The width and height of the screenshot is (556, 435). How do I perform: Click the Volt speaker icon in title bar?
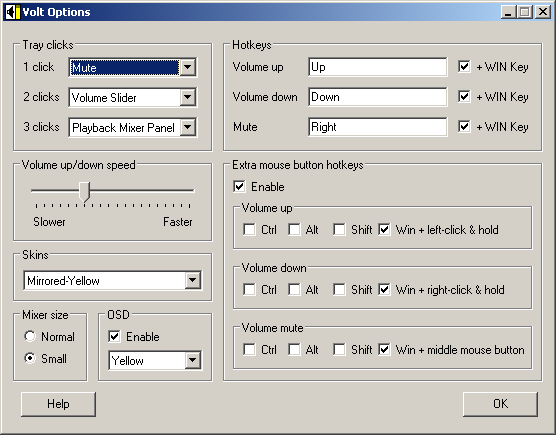tap(13, 12)
